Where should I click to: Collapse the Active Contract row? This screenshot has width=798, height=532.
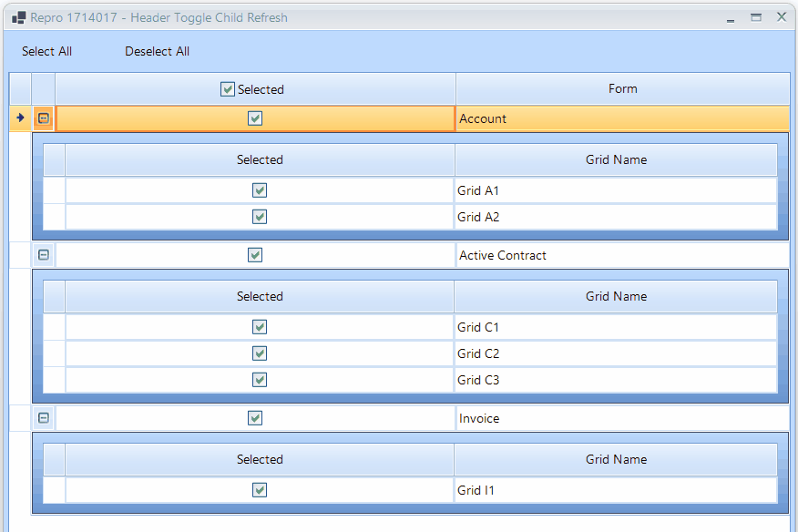pos(44,255)
